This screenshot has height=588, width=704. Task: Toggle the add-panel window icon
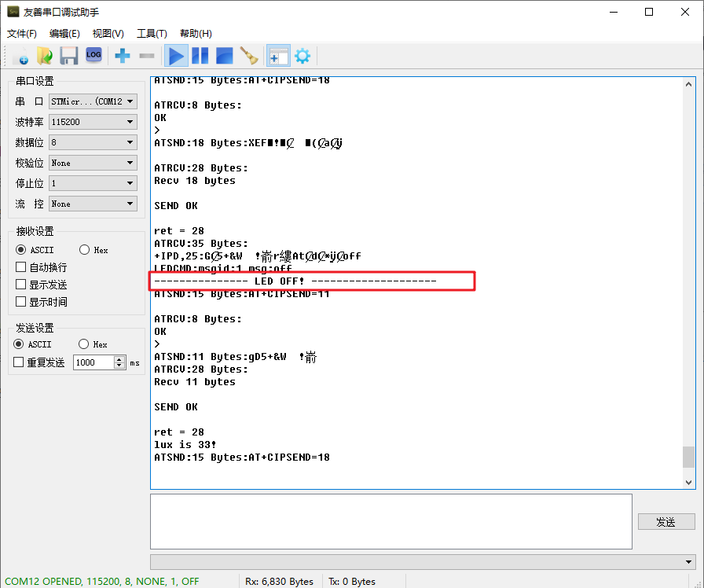point(278,56)
